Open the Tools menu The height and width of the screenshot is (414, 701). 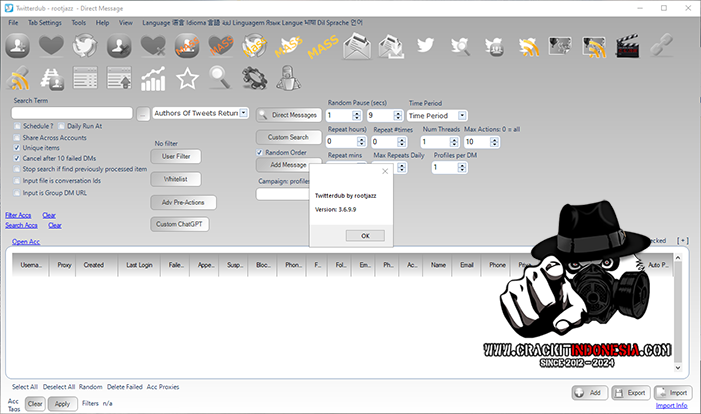[78, 21]
